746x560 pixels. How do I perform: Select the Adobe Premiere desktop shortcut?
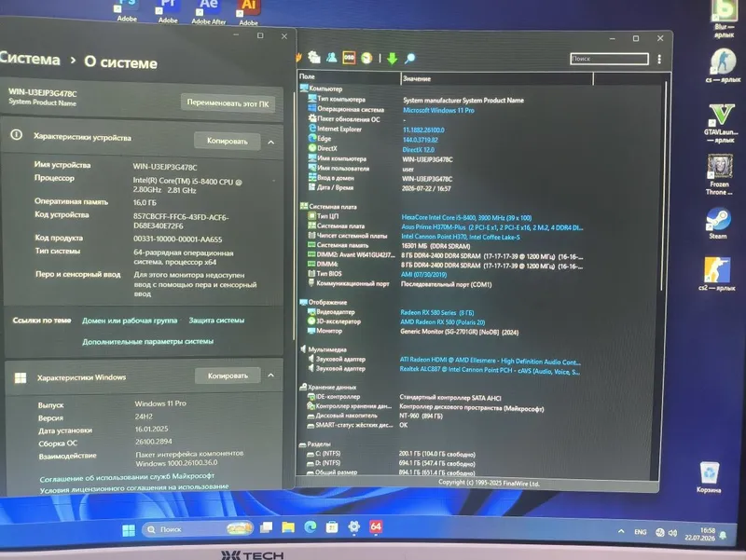point(168,11)
